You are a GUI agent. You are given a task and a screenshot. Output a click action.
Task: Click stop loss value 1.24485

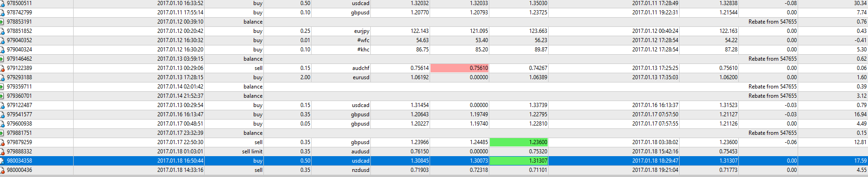pos(479,142)
